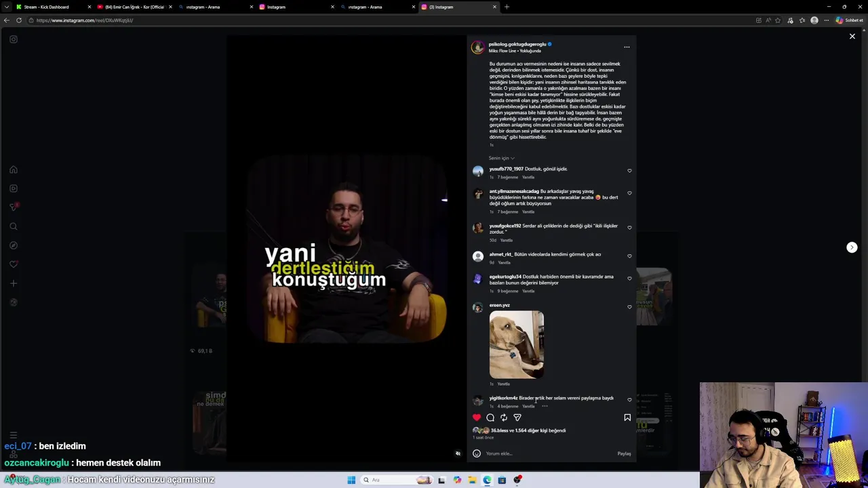Screen dimensions: 868x488
Task: Go to next reel arrow
Action: [x=852, y=247]
